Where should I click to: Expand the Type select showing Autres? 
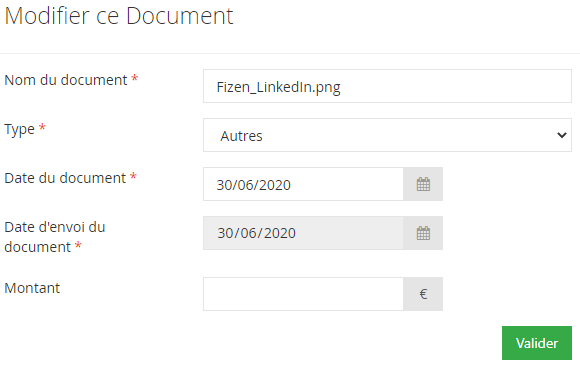387,135
